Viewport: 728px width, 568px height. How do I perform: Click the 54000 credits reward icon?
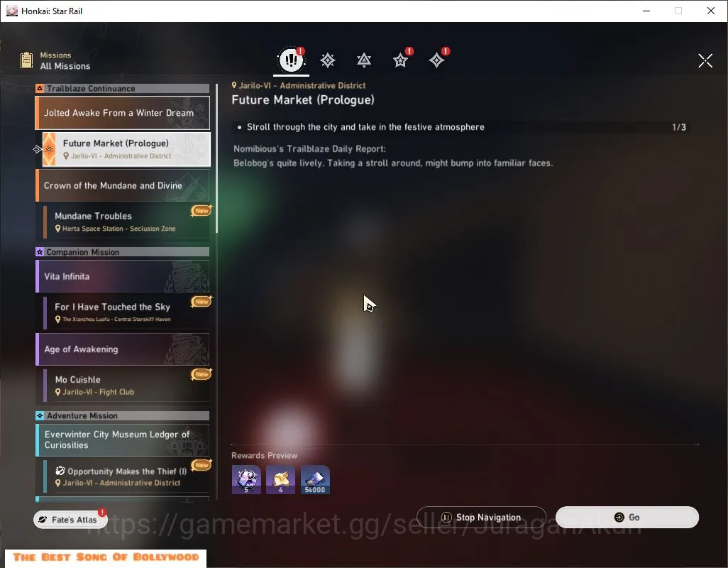(315, 480)
